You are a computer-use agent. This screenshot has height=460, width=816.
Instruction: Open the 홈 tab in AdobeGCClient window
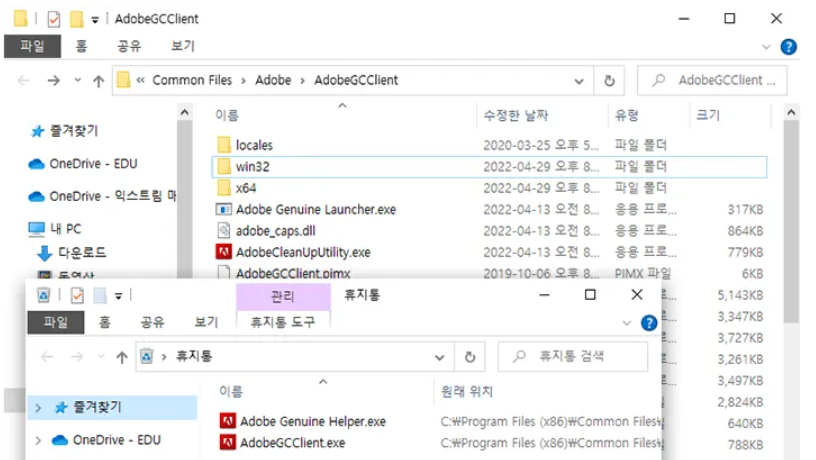coord(81,46)
